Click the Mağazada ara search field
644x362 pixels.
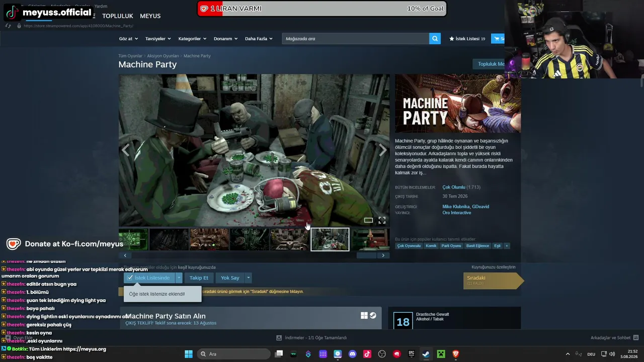[356, 39]
